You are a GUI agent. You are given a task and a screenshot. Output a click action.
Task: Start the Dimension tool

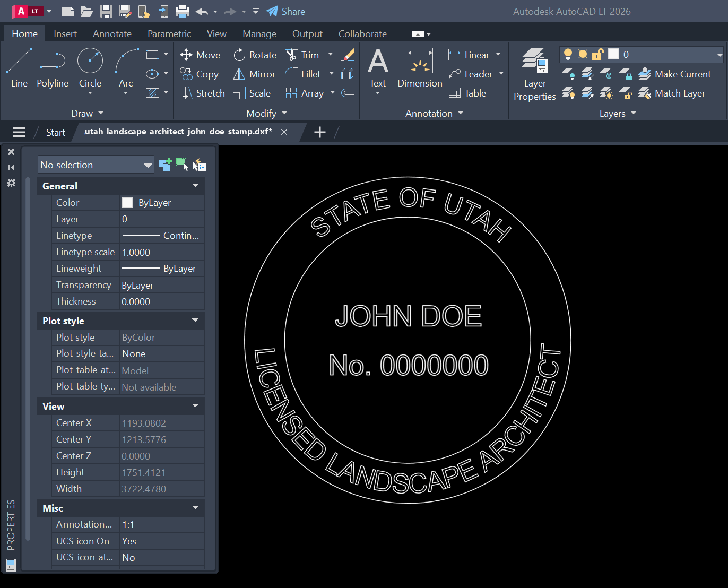coord(420,67)
